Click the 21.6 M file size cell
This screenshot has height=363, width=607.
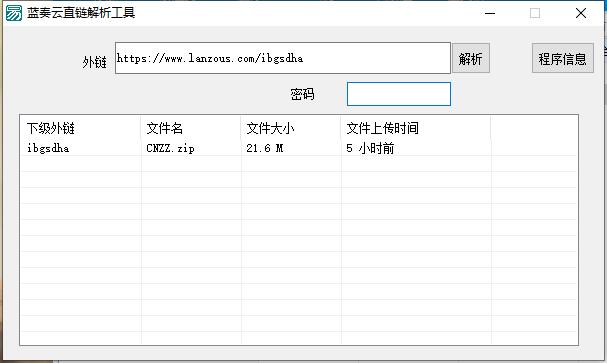pos(265,148)
